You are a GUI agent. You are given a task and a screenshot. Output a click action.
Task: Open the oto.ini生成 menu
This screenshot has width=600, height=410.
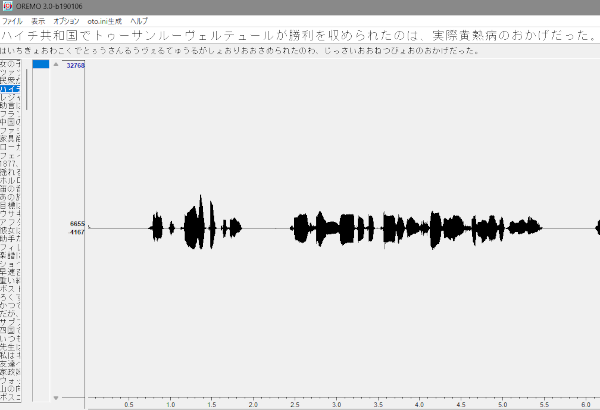(x=104, y=21)
